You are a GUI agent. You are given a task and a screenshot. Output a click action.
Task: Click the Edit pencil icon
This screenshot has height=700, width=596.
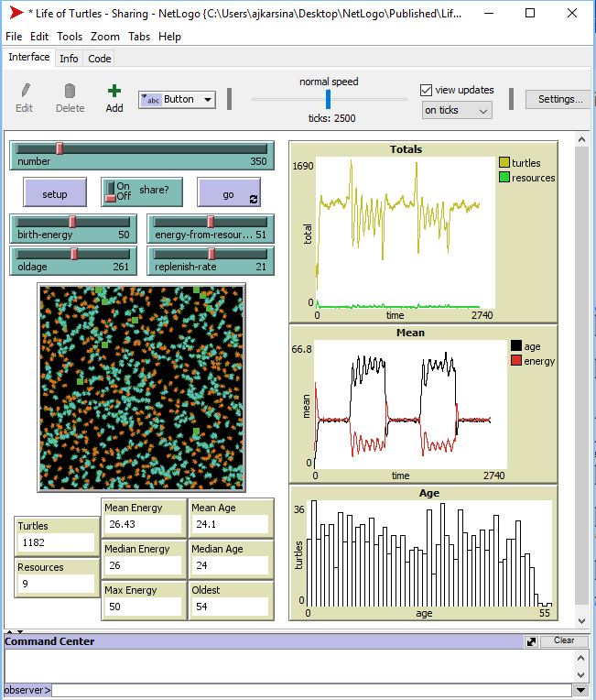point(25,91)
